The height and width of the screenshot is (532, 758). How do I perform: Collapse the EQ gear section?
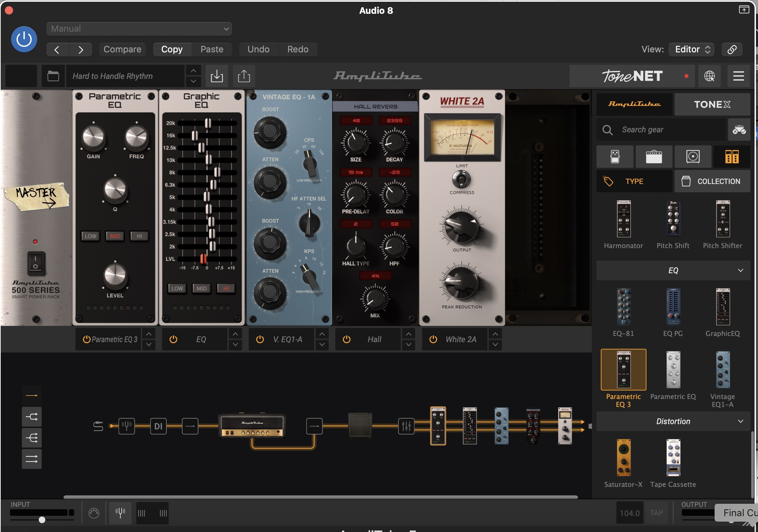click(x=740, y=270)
